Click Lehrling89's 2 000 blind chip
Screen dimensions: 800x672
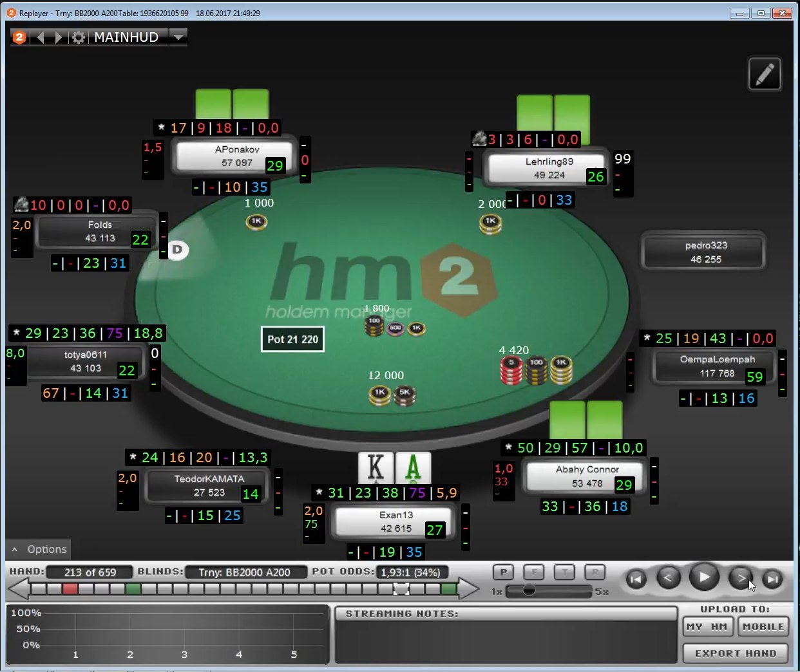(490, 223)
